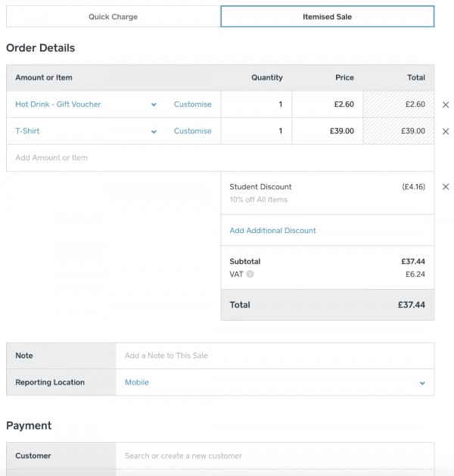Focus the T-Shirt quantity field
Image resolution: width=454 pixels, height=476 pixels.
pyautogui.click(x=257, y=131)
